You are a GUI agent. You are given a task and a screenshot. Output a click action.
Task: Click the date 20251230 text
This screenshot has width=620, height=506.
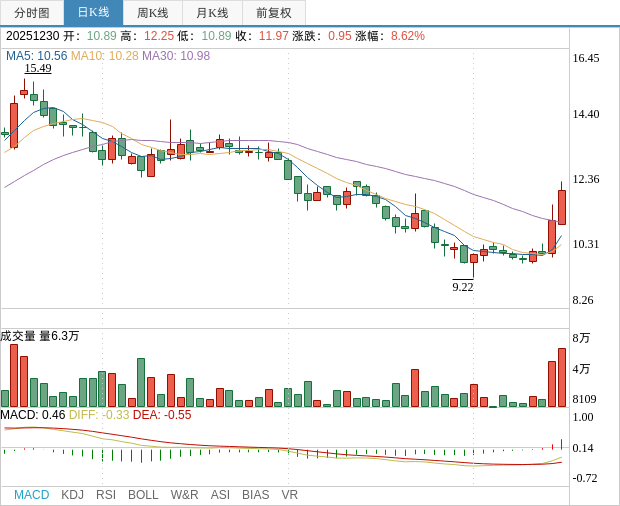(x=32, y=36)
